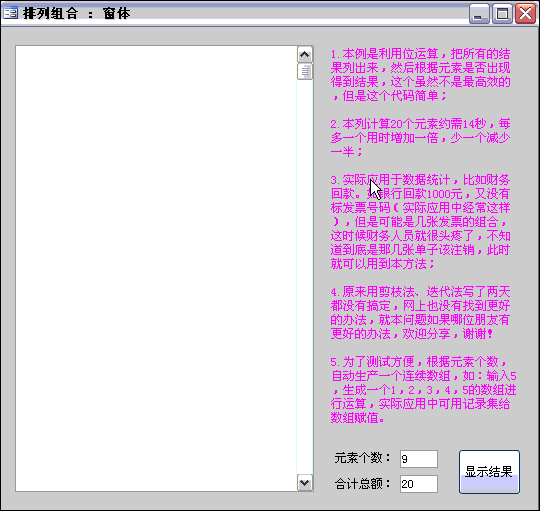Screen dimensions: 540x511
Task: Click note 3 about 财务回款 usage
Action: [420, 222]
